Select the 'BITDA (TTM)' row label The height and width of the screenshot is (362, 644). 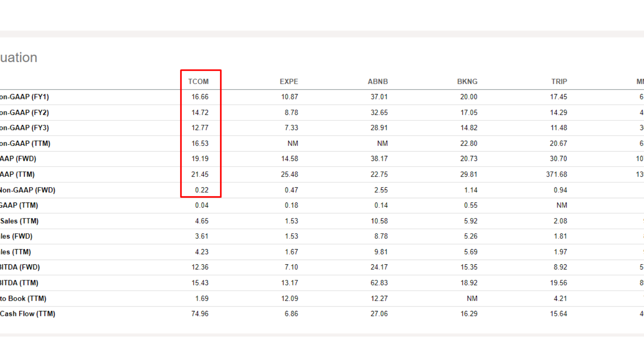click(19, 283)
